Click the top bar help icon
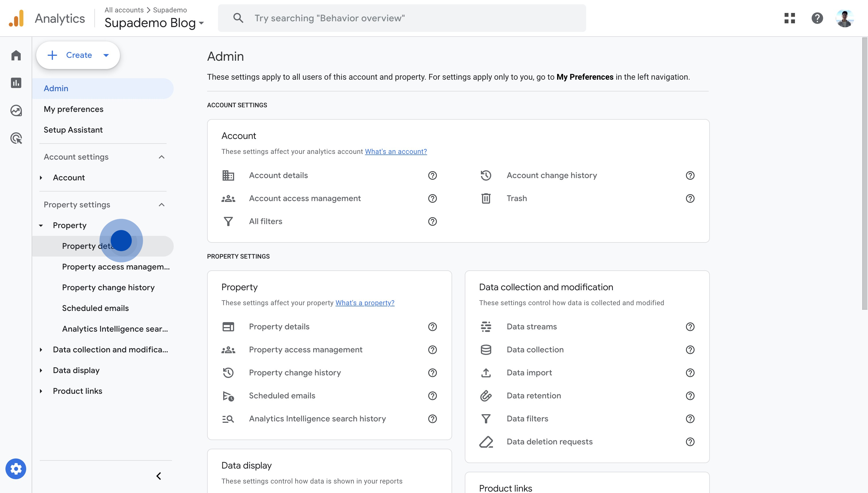 point(817,18)
